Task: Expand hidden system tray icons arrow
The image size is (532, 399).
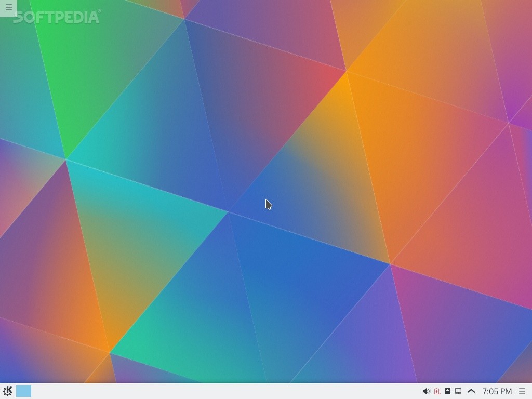Action: pos(471,391)
